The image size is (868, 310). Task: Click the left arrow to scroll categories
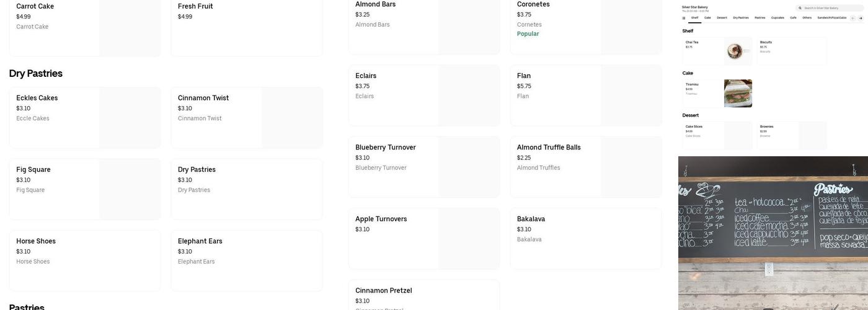[852, 18]
